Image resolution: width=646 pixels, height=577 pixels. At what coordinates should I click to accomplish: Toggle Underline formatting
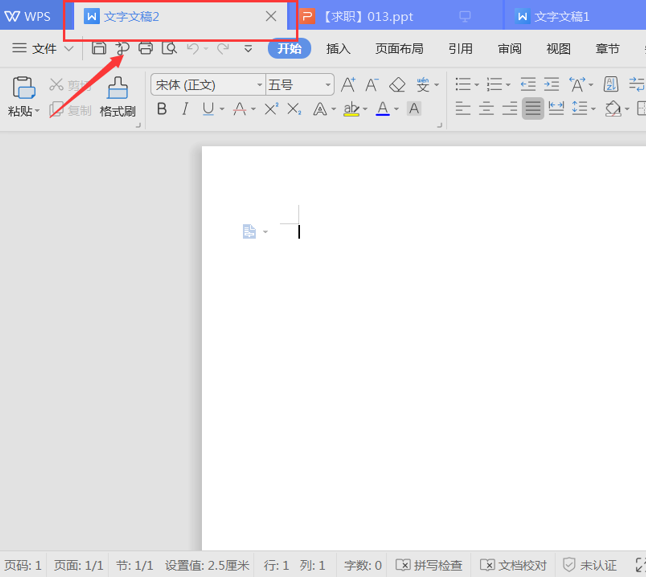tap(208, 109)
